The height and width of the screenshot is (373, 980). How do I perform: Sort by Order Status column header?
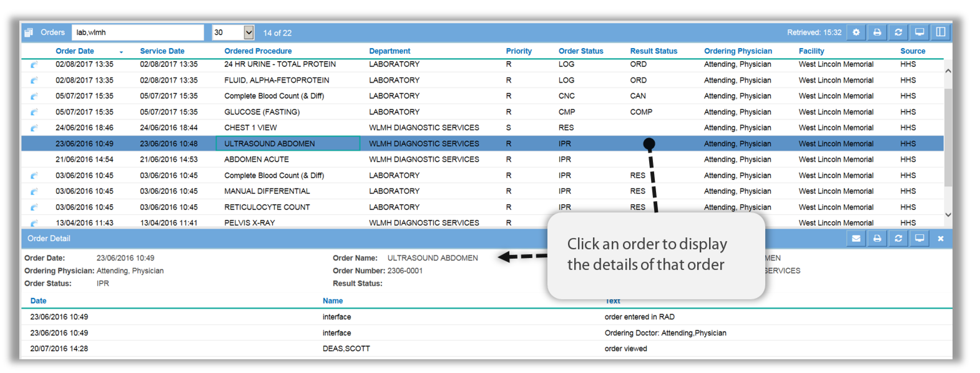581,51
